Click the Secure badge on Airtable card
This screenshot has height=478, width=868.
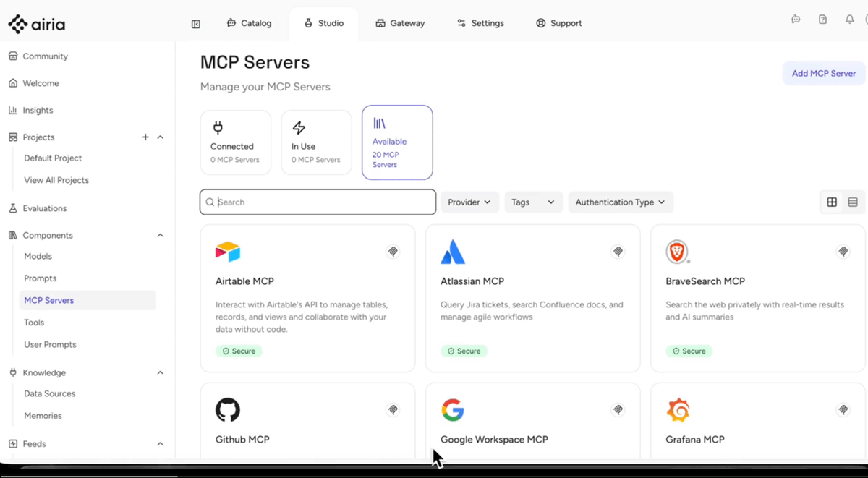pyautogui.click(x=239, y=351)
